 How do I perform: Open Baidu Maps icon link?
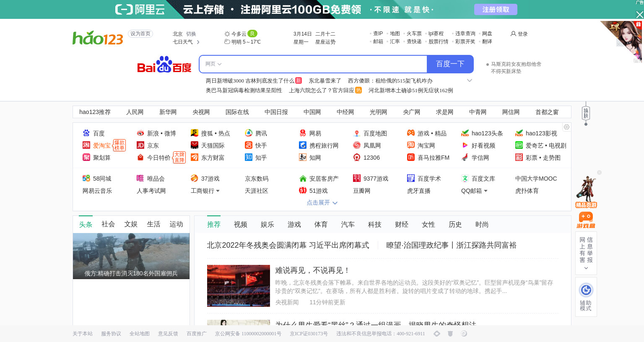356,133
